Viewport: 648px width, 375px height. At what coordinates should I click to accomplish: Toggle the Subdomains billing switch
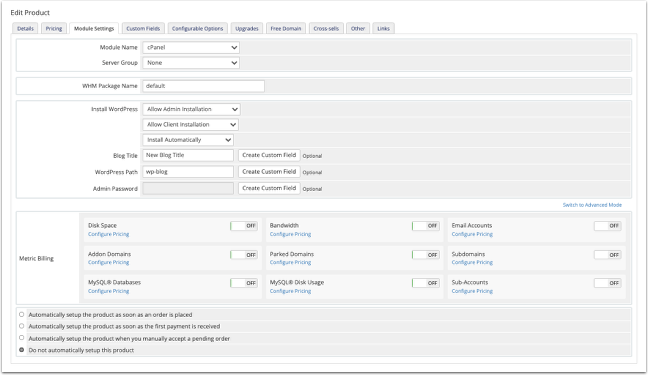[608, 255]
